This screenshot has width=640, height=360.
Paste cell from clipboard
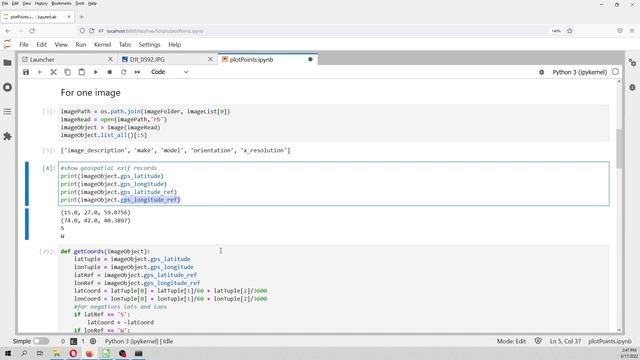(82, 72)
